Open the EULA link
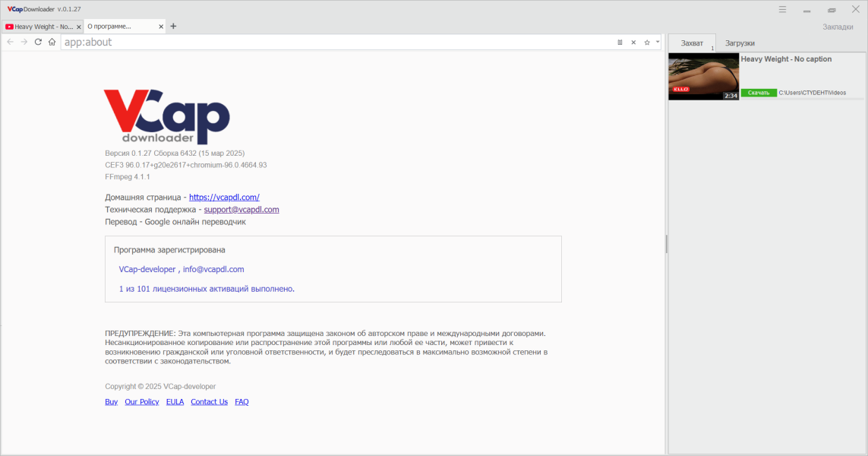 coord(175,402)
